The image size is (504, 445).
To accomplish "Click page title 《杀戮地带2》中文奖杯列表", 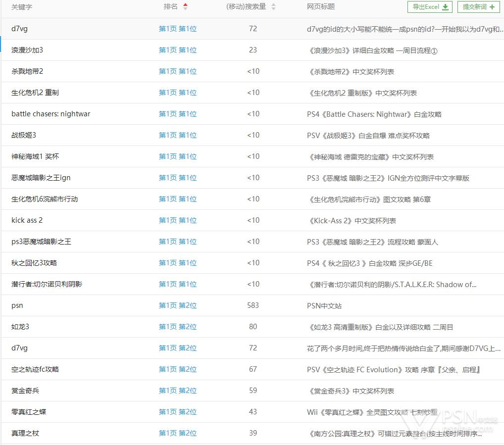I will point(351,72).
